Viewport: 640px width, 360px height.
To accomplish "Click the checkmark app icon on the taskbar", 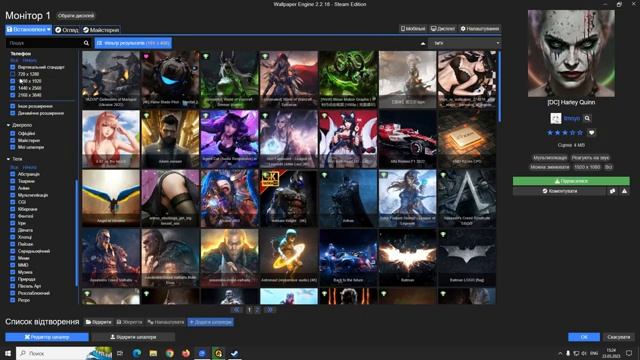I will [x=234, y=353].
